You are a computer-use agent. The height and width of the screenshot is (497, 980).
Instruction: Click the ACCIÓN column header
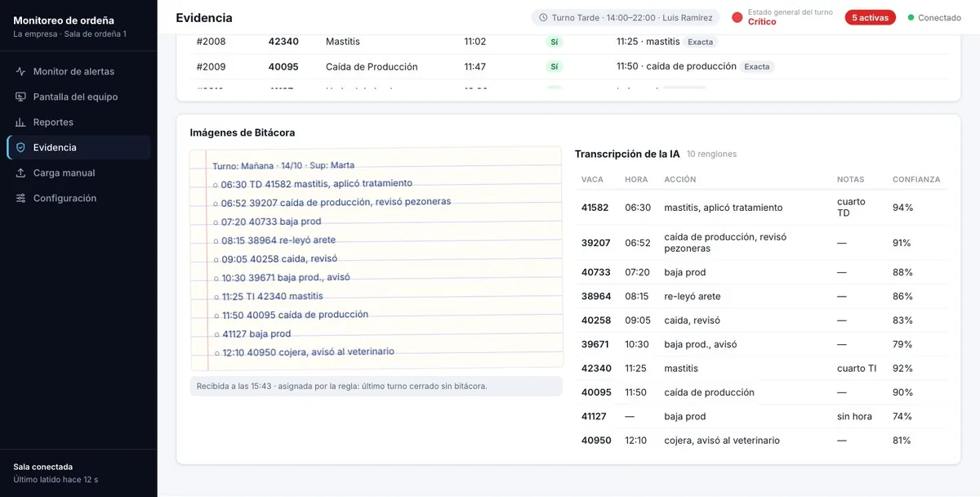click(679, 180)
